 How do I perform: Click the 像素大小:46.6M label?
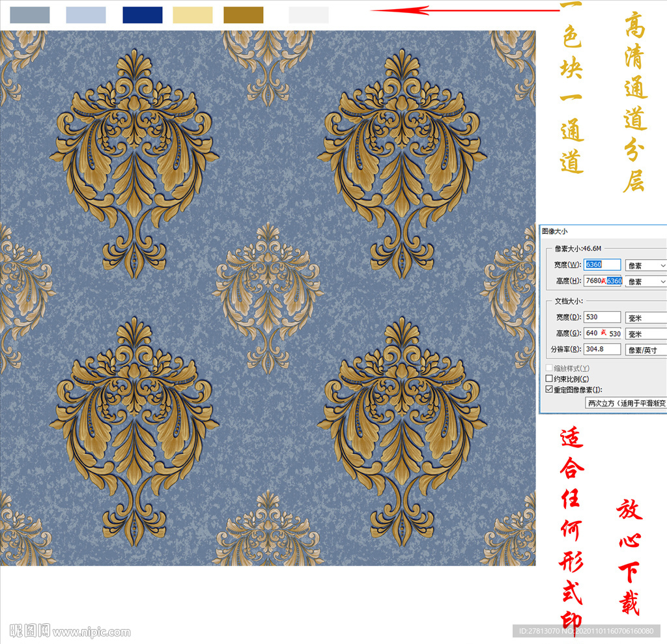(x=578, y=248)
